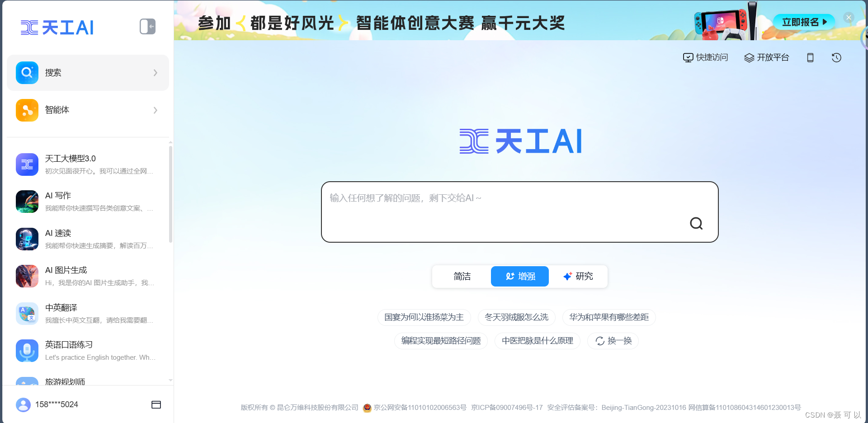This screenshot has height=423, width=868.
Task: Click the 天工AI logo in sidebar
Action: pos(57,28)
